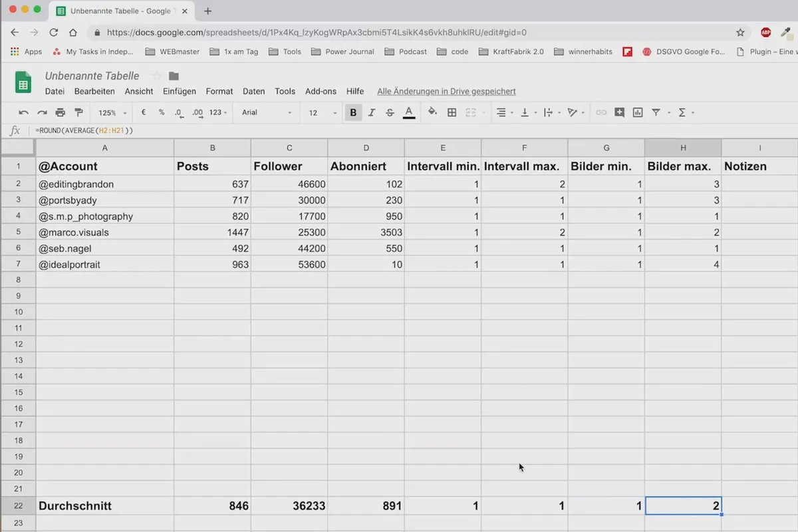Decrease decimal places icon

click(x=179, y=112)
